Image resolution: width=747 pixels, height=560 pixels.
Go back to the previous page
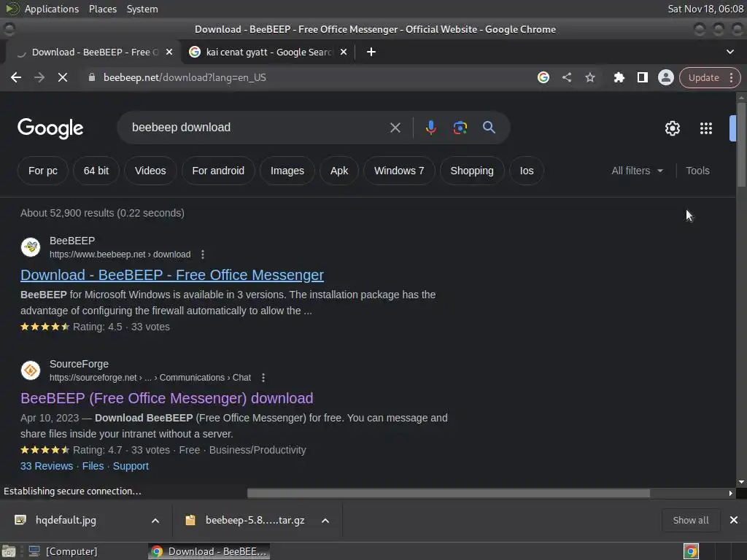point(16,77)
